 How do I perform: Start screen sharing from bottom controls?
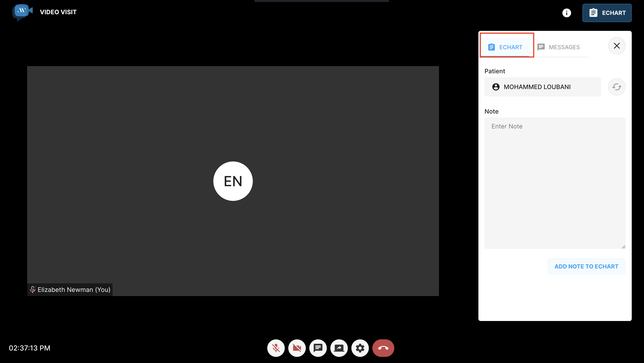click(339, 348)
